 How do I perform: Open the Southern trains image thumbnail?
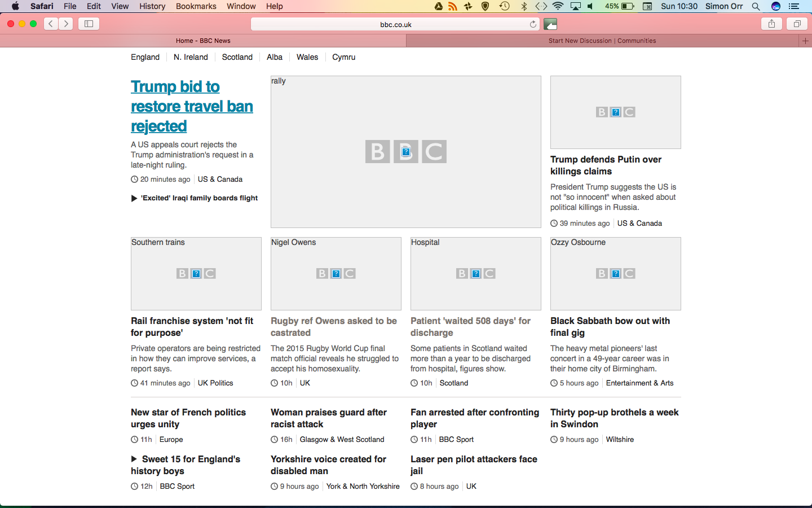pyautogui.click(x=196, y=274)
